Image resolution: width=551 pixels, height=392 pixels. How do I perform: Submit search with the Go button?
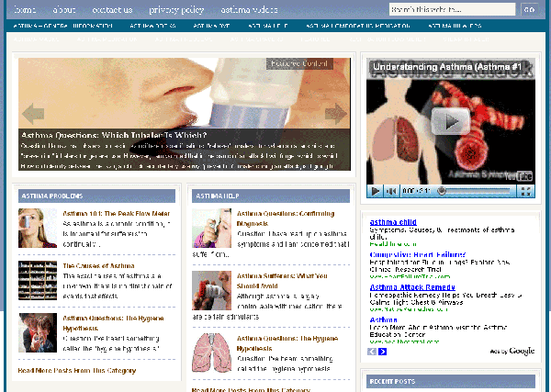click(x=529, y=9)
